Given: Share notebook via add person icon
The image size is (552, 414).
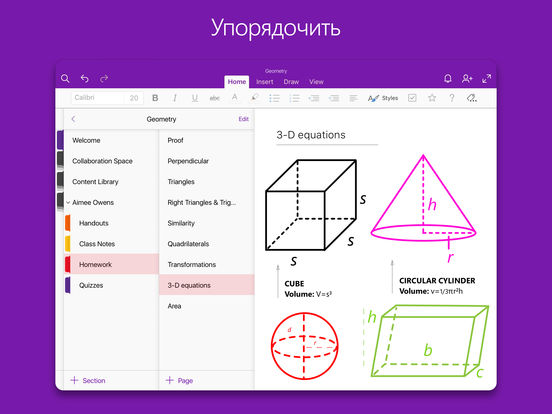Looking at the screenshot, I should click(467, 79).
